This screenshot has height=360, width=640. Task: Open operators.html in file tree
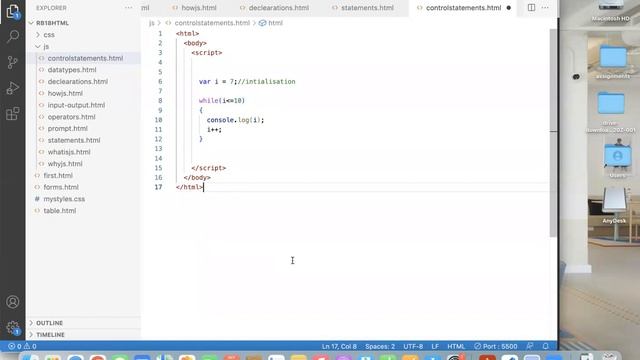click(71, 117)
